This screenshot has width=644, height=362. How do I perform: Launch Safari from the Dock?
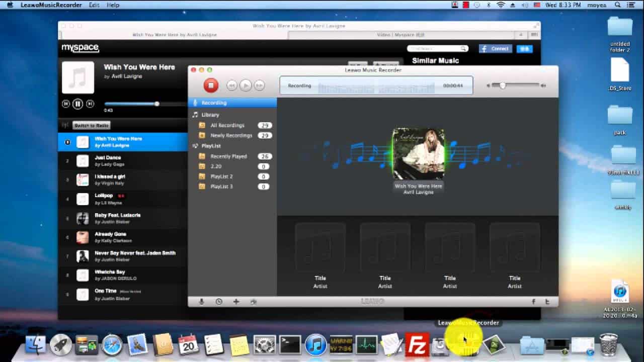112,345
